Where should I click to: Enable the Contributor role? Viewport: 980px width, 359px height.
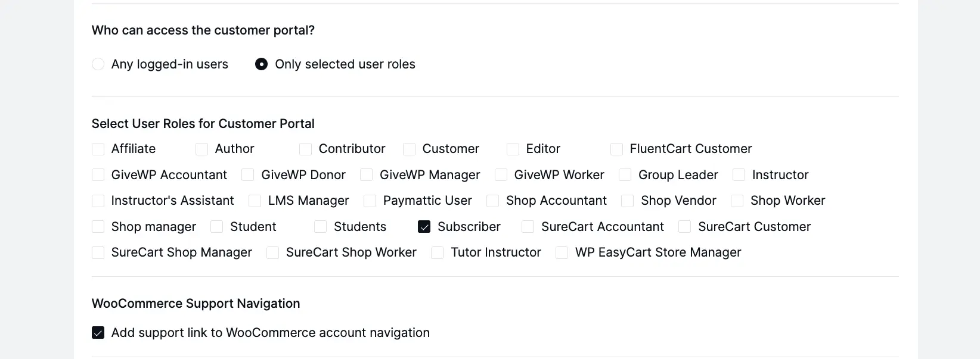click(305, 149)
